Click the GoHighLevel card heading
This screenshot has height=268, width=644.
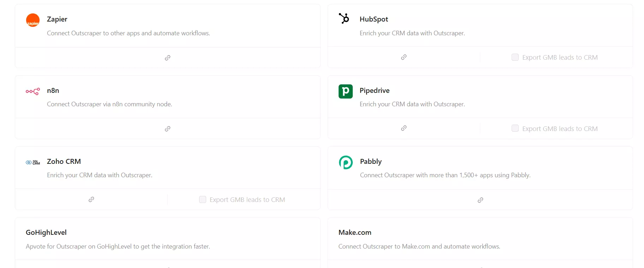[x=46, y=232]
